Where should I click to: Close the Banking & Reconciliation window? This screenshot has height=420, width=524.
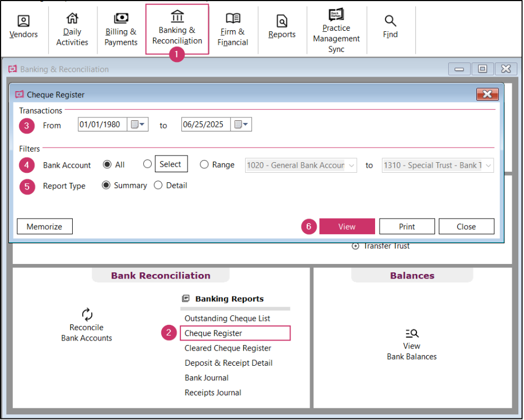506,69
